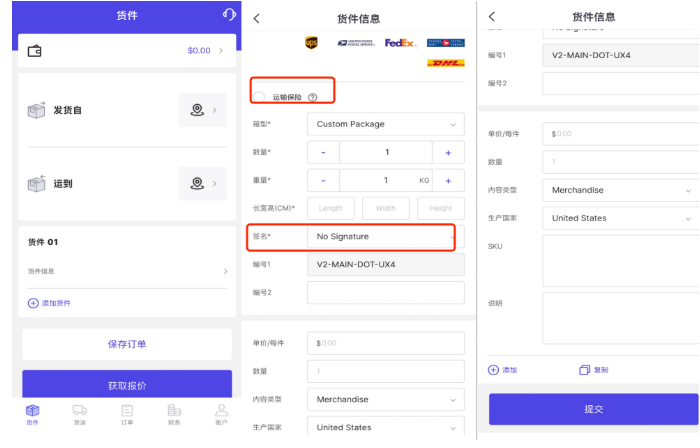Viewport: 700px width, 448px height.
Task: Click the 运到 package icon
Action: tap(37, 183)
